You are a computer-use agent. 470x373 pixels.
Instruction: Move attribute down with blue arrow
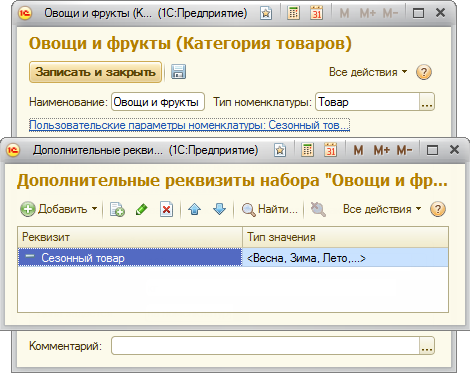[219, 210]
